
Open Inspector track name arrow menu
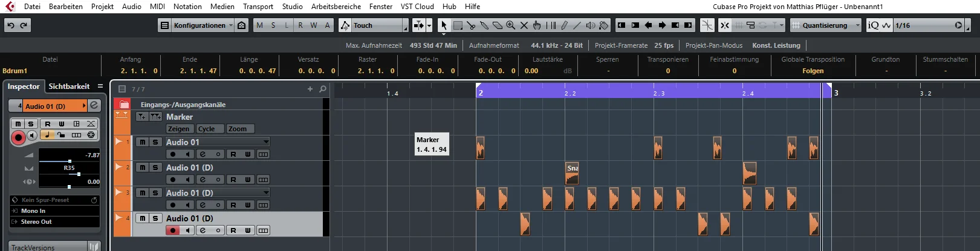84,106
